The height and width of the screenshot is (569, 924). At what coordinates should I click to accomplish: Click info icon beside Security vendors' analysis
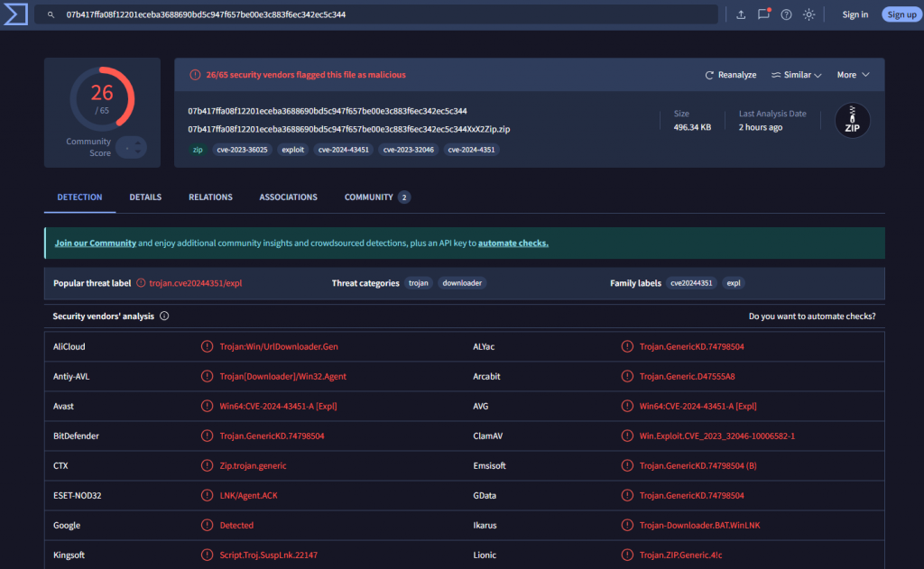click(x=164, y=317)
